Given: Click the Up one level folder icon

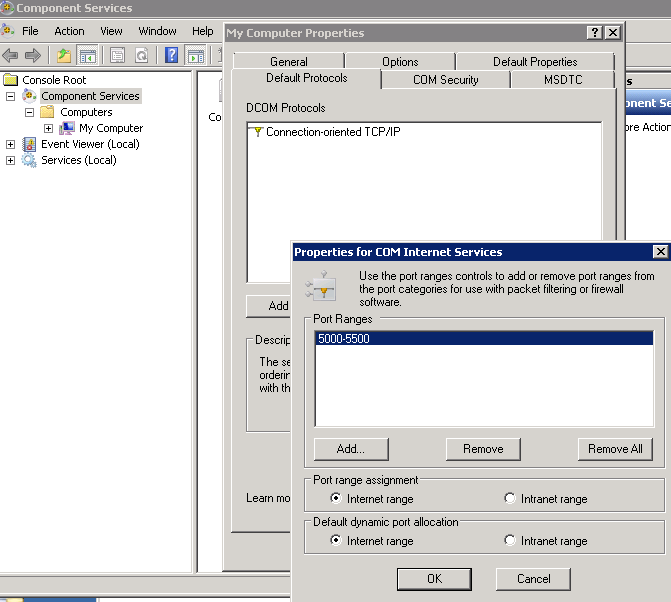Looking at the screenshot, I should pos(64,56).
